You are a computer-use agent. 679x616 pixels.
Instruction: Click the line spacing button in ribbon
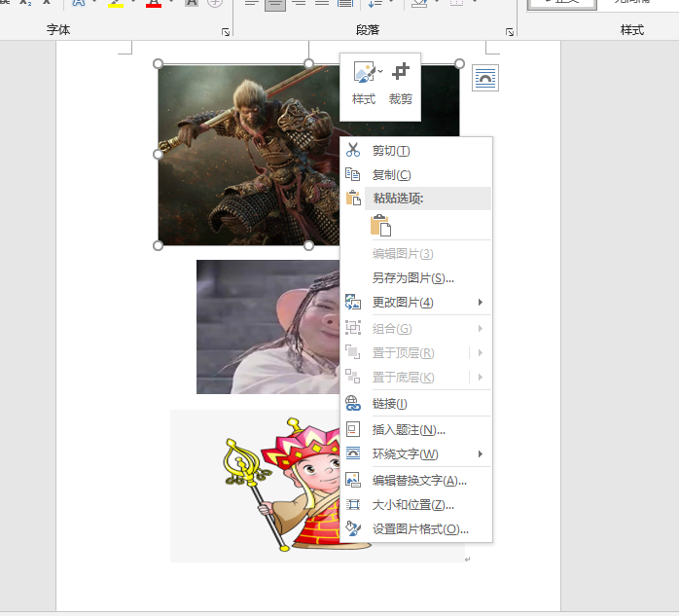pyautogui.click(x=375, y=4)
